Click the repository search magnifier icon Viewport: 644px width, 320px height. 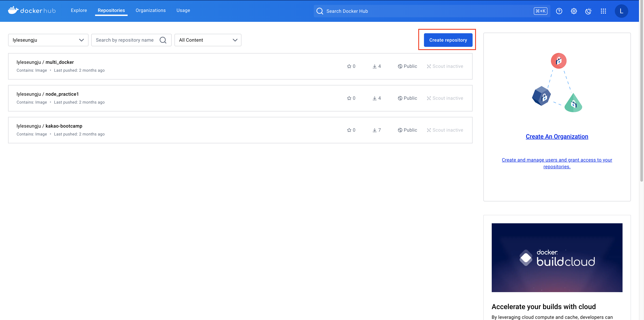point(163,40)
